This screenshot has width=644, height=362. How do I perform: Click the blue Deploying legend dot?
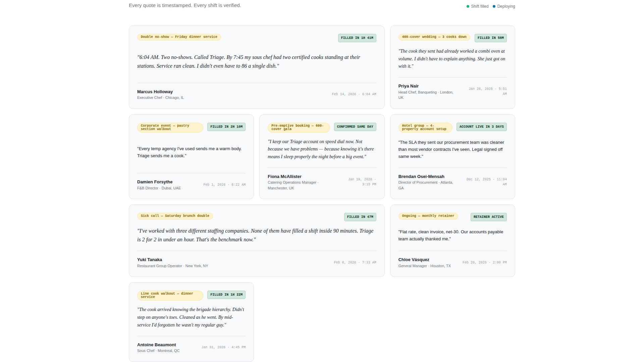click(x=494, y=6)
